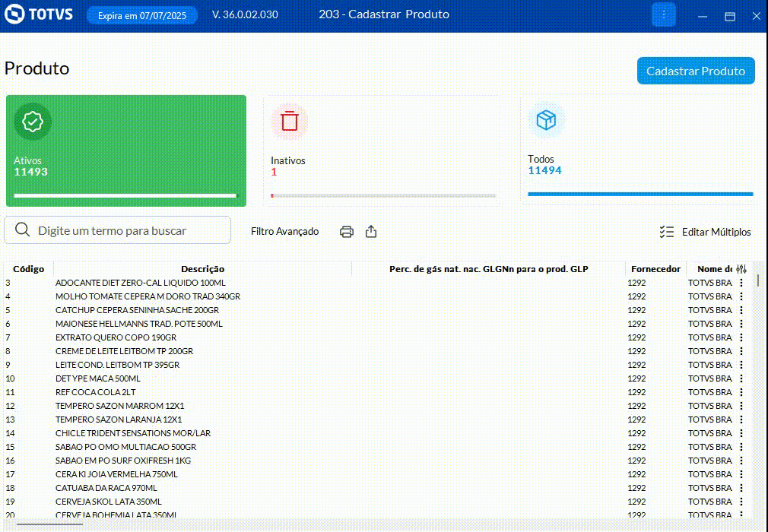Image resolution: width=768 pixels, height=532 pixels.
Task: Click the Nome column header
Action: 715,269
